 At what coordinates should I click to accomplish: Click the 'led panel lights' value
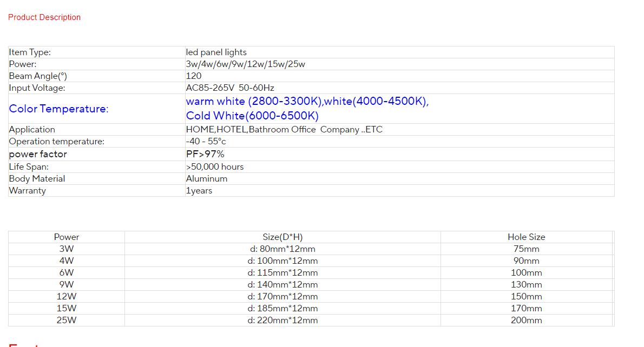click(x=216, y=52)
